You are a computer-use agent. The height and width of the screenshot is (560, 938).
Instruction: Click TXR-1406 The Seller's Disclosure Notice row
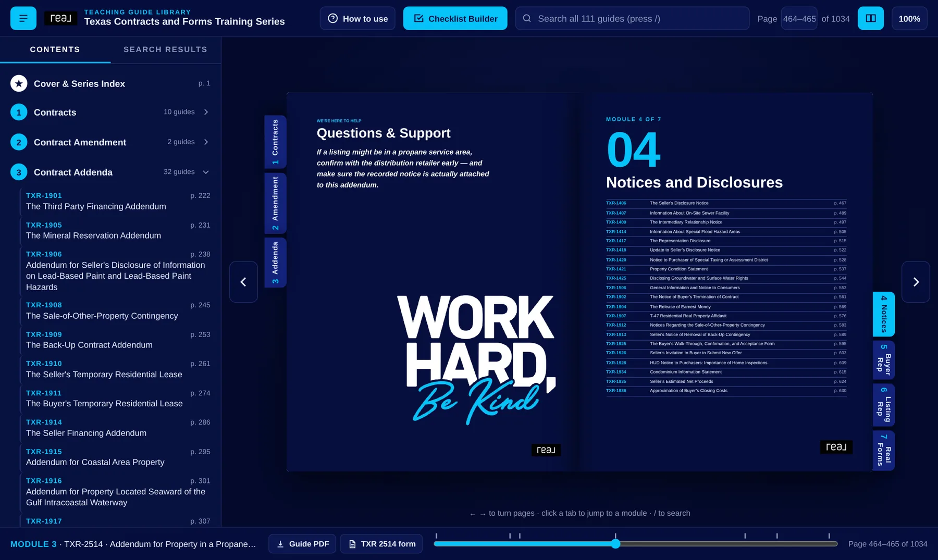click(x=726, y=203)
